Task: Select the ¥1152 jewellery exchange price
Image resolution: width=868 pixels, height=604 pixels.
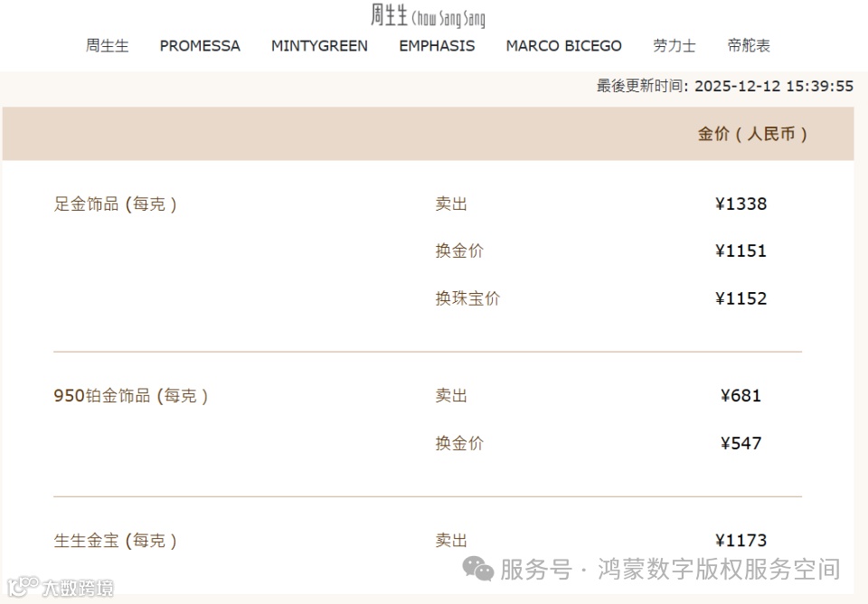Action: 741,298
